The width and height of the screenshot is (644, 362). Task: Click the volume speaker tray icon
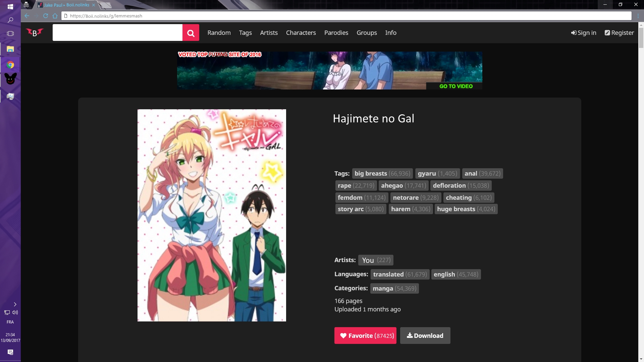click(x=15, y=312)
